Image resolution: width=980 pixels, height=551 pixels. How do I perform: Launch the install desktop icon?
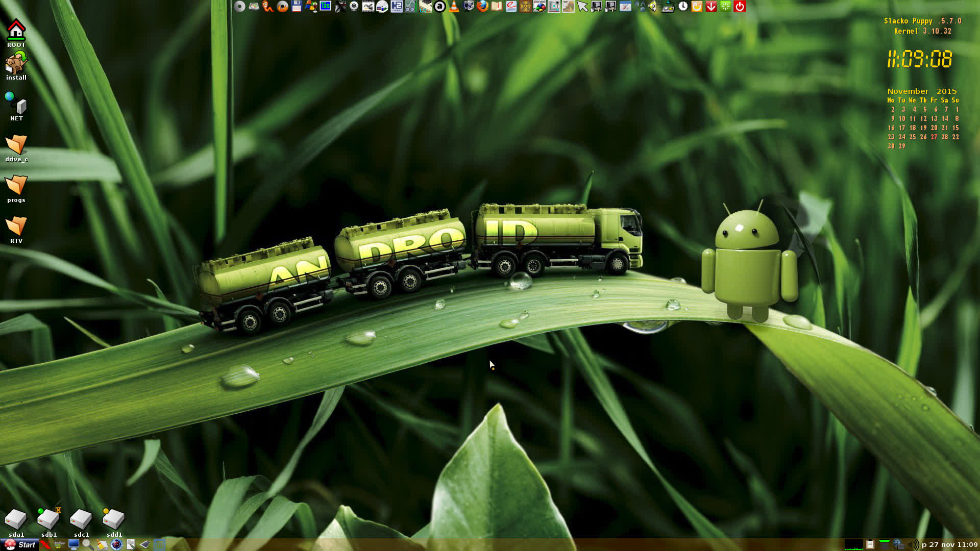(16, 67)
